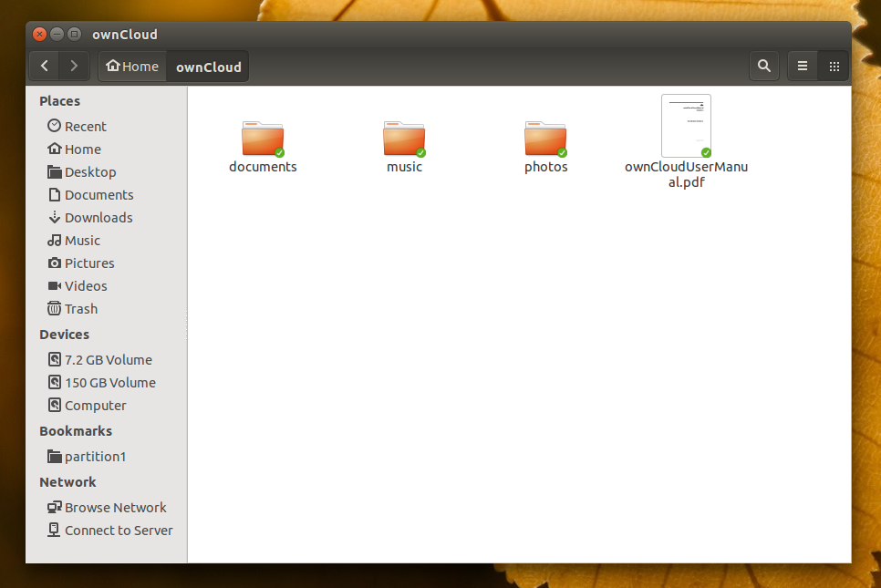Screen dimensions: 881x588
Task: Click the search magnifier icon
Action: tap(764, 66)
